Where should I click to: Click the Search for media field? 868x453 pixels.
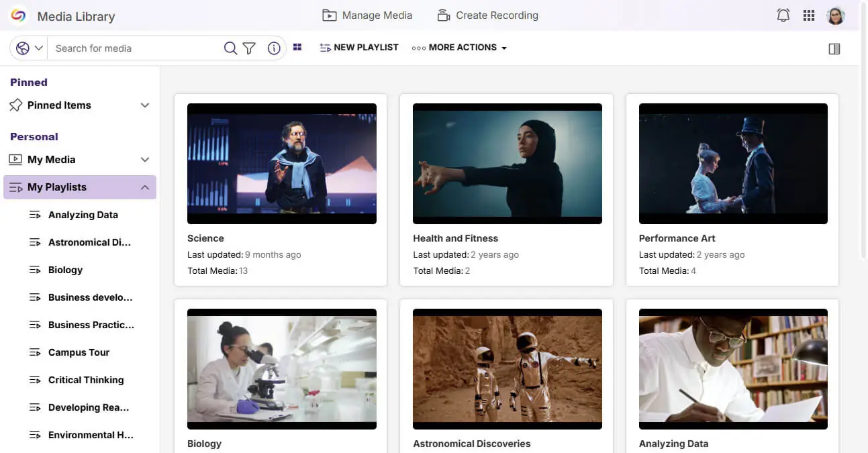coord(134,48)
